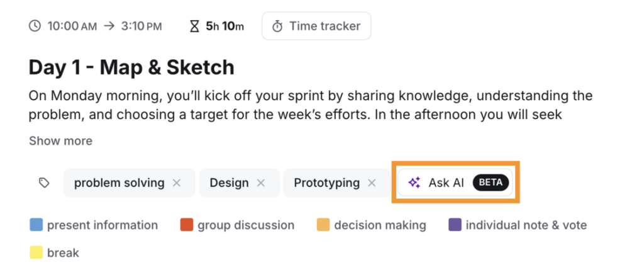Remove the Prototyping tag

372,183
